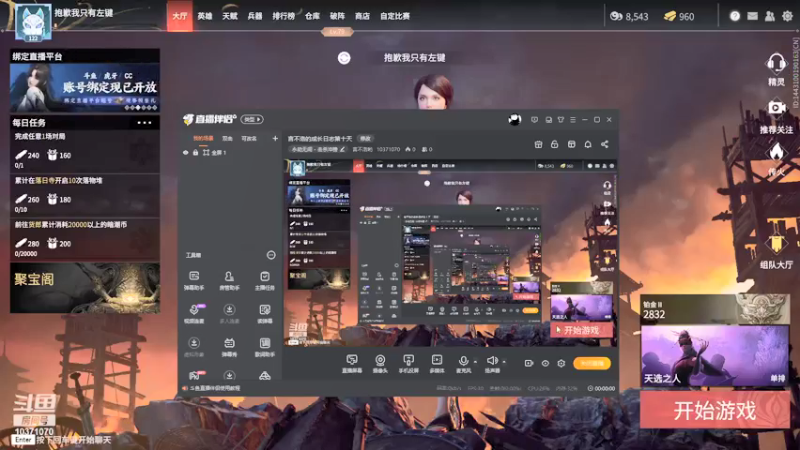
Task: Open the gift box icon in streaming toolbar
Action: click(538, 144)
